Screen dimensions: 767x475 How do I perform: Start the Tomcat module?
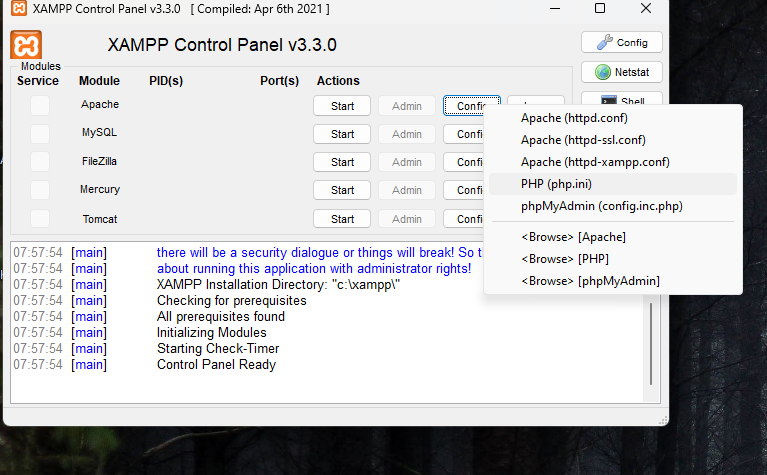pos(342,219)
